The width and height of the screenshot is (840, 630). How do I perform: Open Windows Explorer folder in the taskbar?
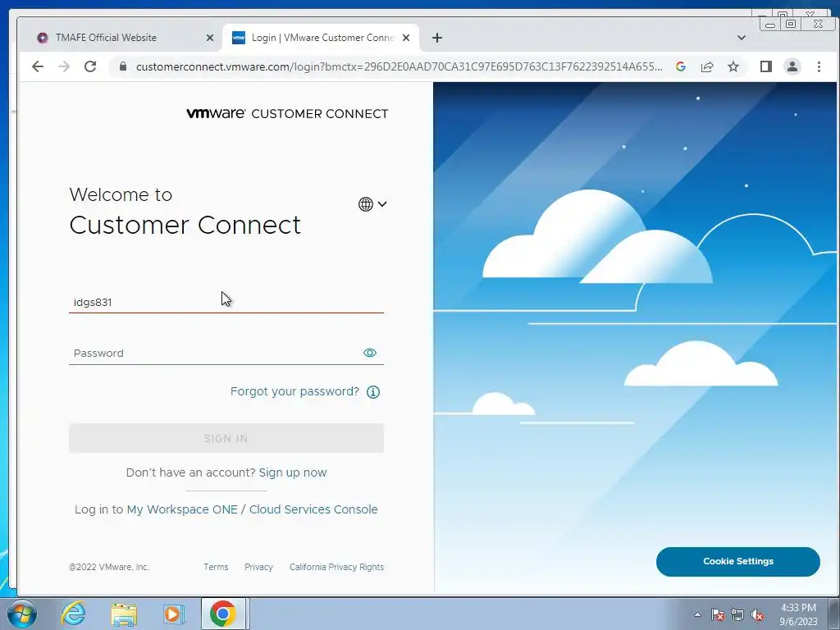click(x=124, y=614)
